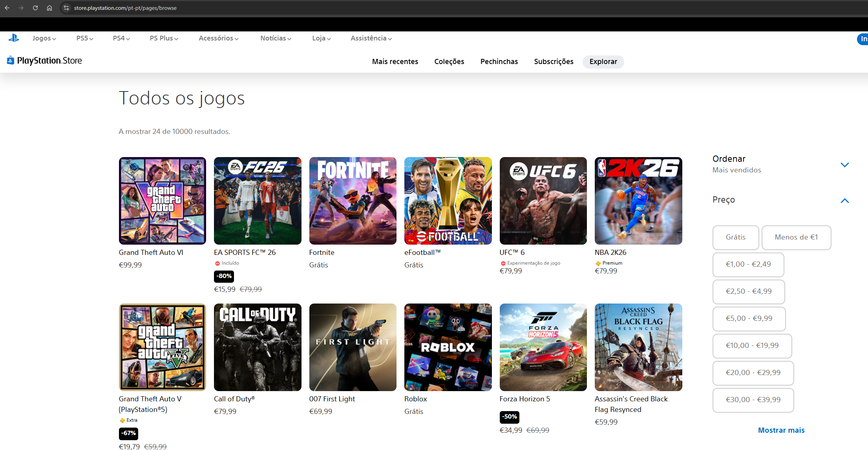Click the EA Play icon next to Incluído
868x450 pixels.
pyautogui.click(x=217, y=263)
